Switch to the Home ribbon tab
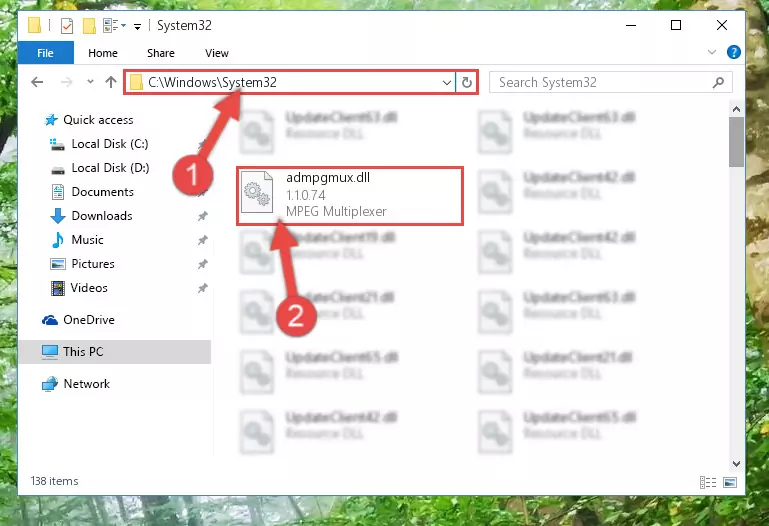Image resolution: width=769 pixels, height=526 pixels. click(x=103, y=53)
